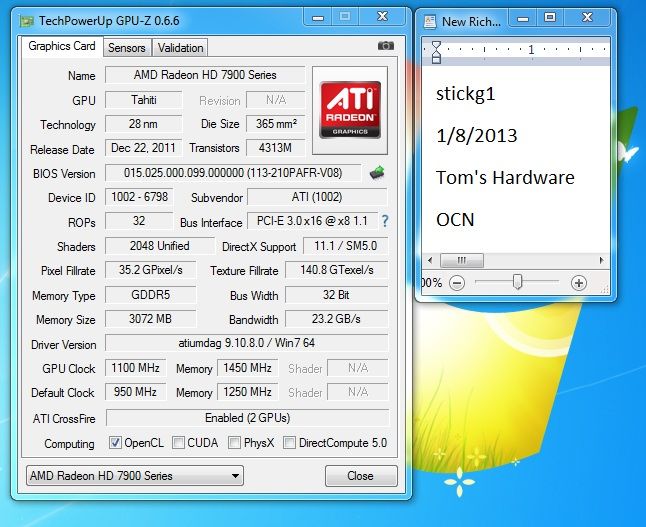Viewport: 646px width, 527px height.
Task: Click the Name field AMD Radeon HD 7900 Series
Action: tap(205, 75)
